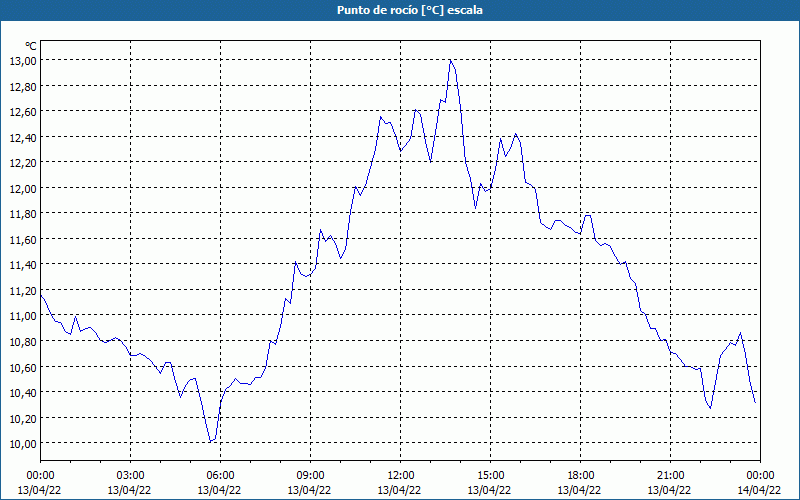Viewport: 800px width, 500px height.
Task: Click the 10,20 y-axis value
Action: 23,418
